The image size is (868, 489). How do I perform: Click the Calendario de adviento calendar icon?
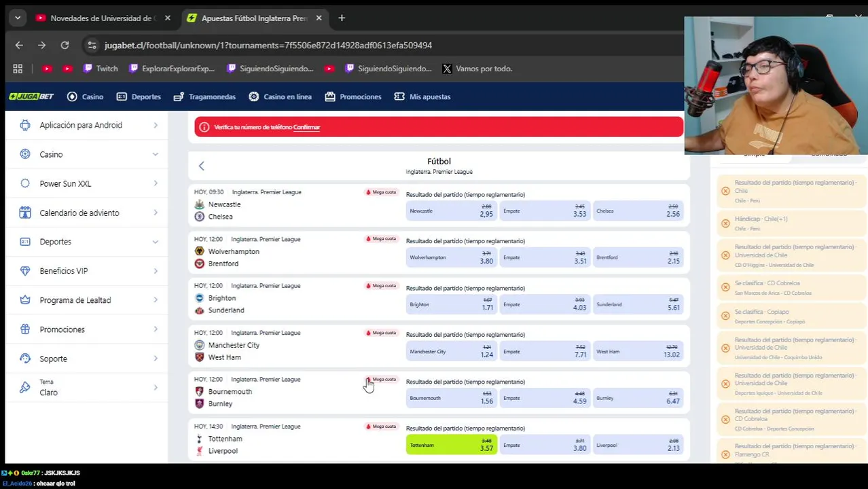[25, 213]
